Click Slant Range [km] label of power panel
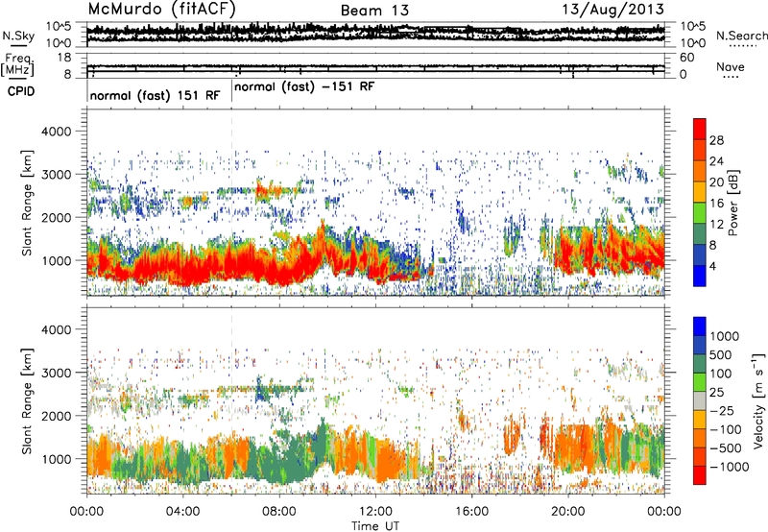This screenshot has width=768, height=532. point(27,203)
